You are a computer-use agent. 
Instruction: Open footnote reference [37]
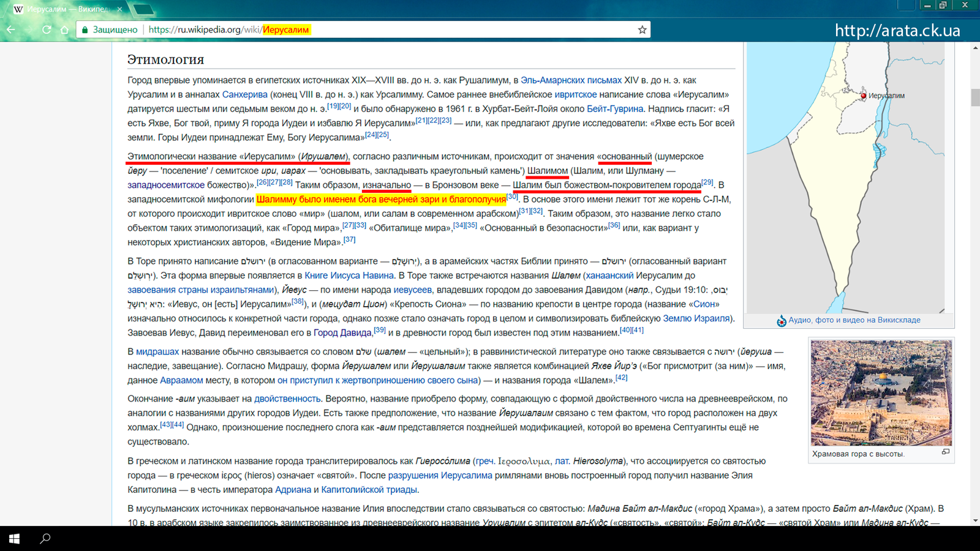(349, 239)
